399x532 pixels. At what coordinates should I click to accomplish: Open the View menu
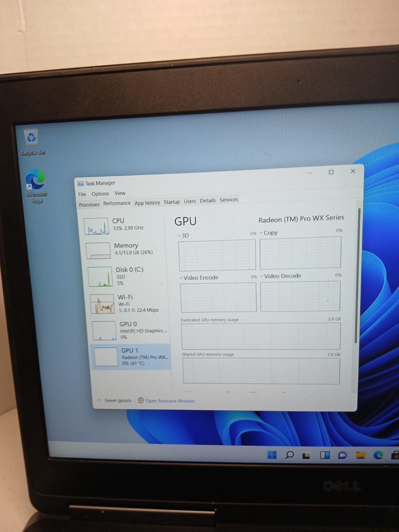pos(120,193)
